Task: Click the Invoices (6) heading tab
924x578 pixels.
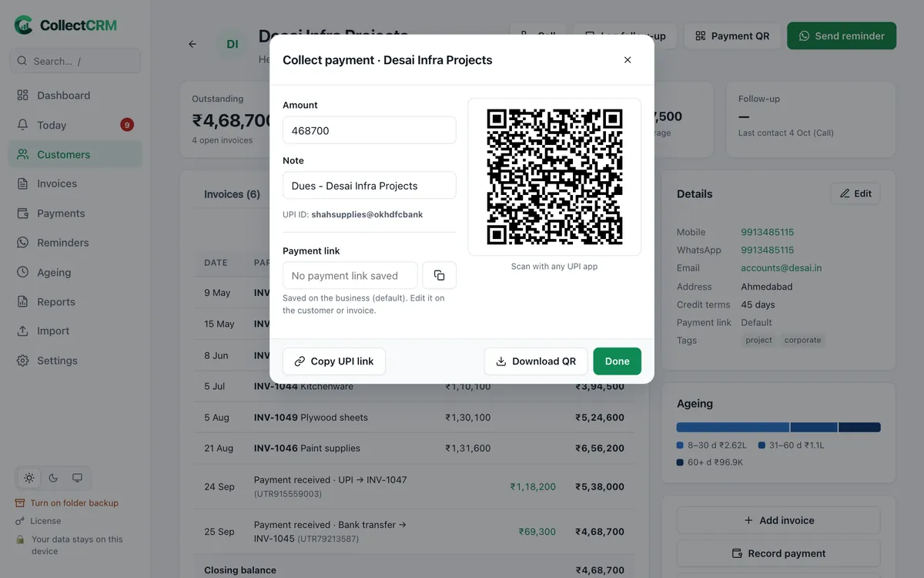Action: (232, 194)
